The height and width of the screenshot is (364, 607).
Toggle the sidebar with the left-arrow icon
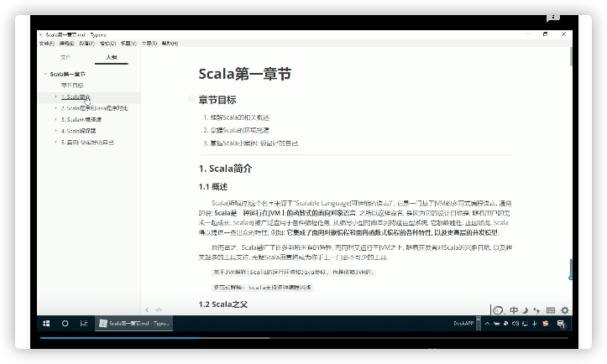(x=147, y=309)
